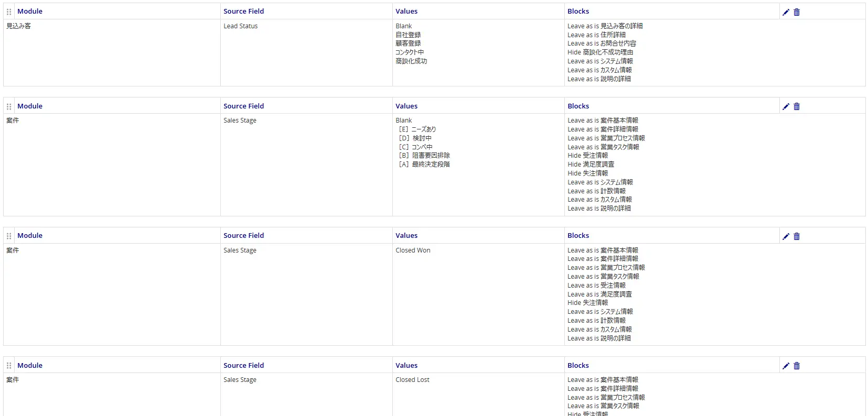Click the 見込み客 module cell
868x416 pixels.
pos(18,26)
